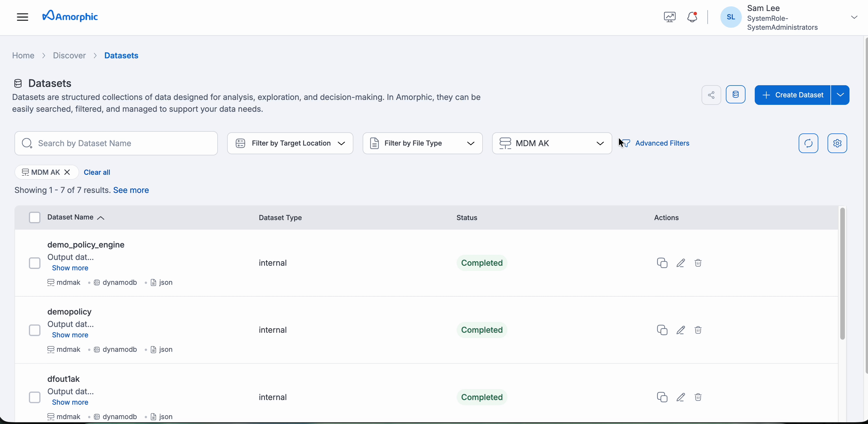Click the internal type cell of demopolicy

coord(272,330)
